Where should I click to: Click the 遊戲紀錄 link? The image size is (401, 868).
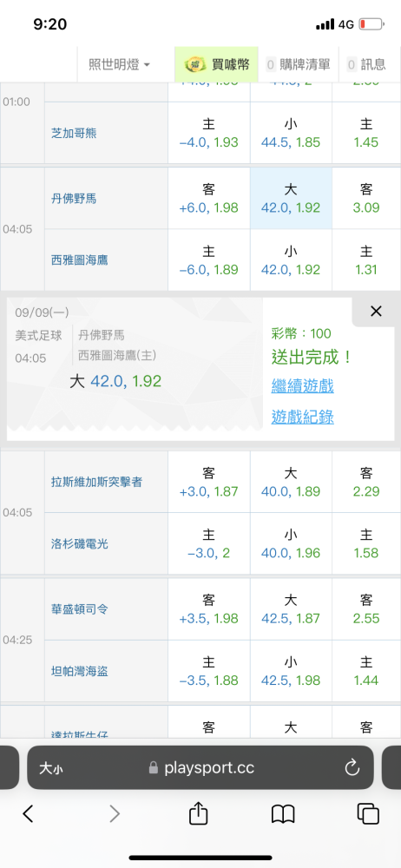(302, 417)
